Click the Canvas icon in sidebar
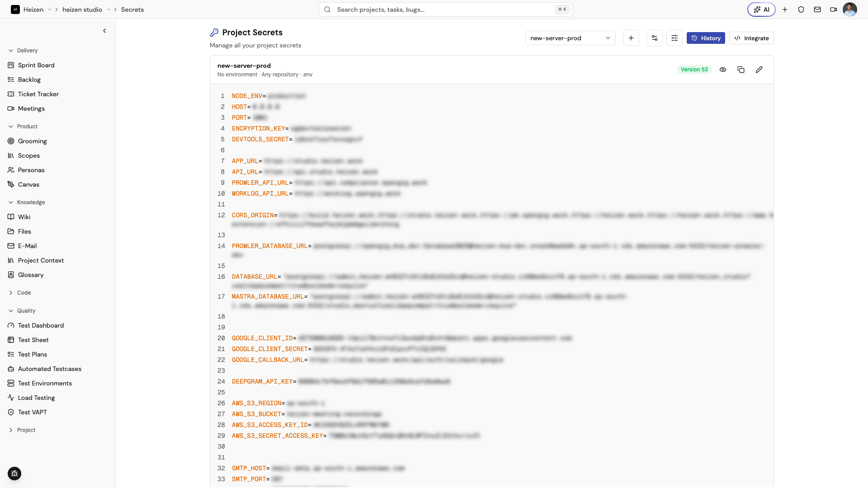 point(11,184)
